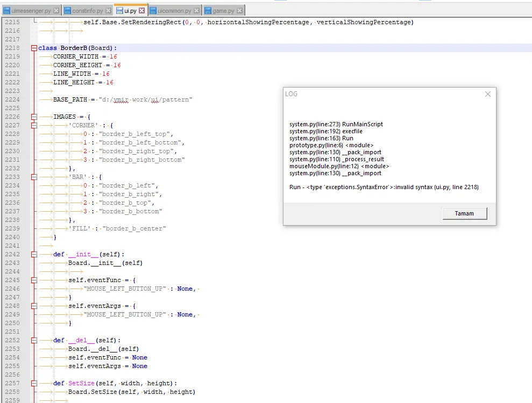This screenshot has height=403, width=532.
Task: Click 'Board.__init__(self)' code line
Action: (x=105, y=263)
